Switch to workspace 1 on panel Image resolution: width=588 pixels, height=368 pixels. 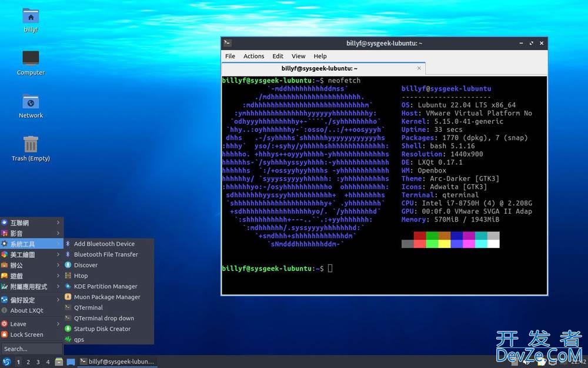click(x=18, y=362)
